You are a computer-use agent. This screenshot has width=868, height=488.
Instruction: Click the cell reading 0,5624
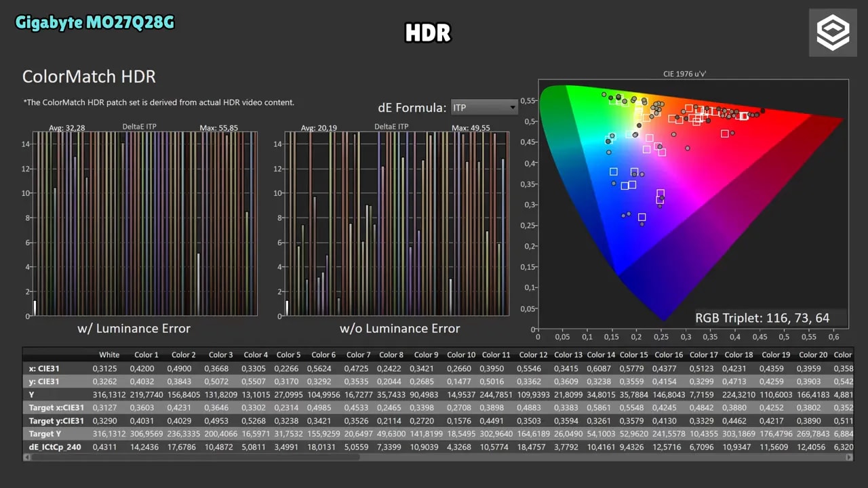click(323, 368)
